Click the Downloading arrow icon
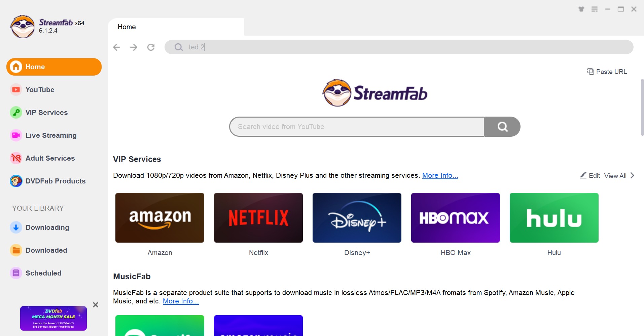This screenshot has width=644, height=336. (x=16, y=227)
